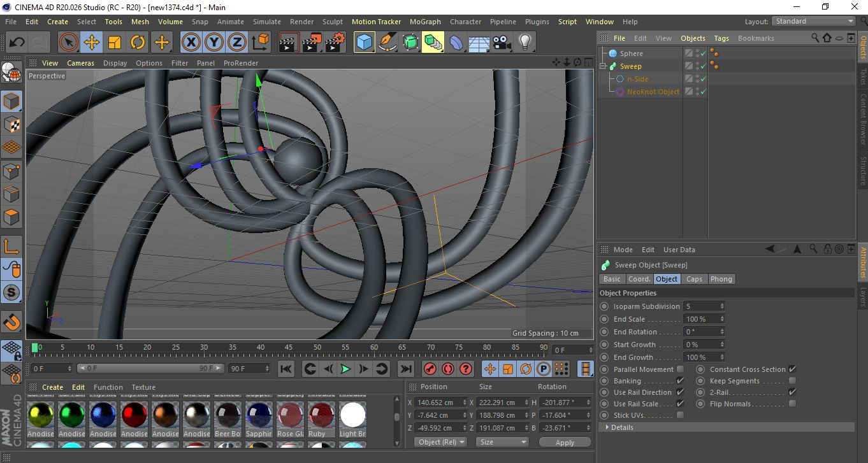
Task: Enable Snap magnet icon
Action: click(11, 322)
